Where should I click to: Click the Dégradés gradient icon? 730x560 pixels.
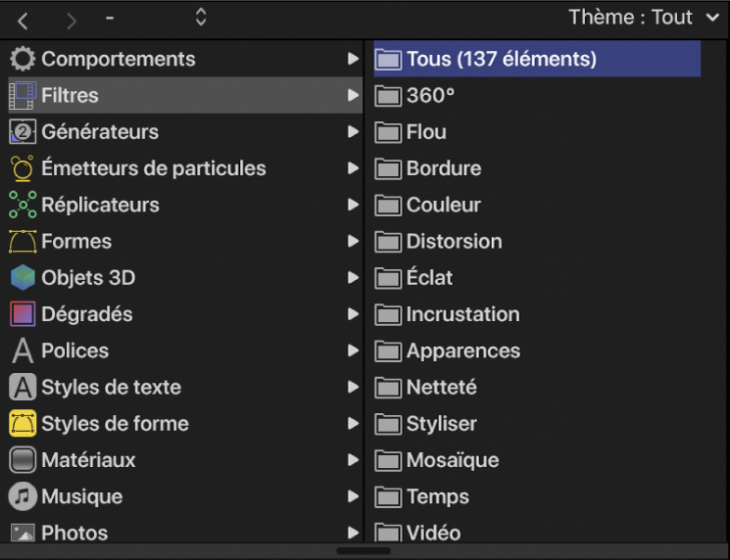tap(23, 314)
